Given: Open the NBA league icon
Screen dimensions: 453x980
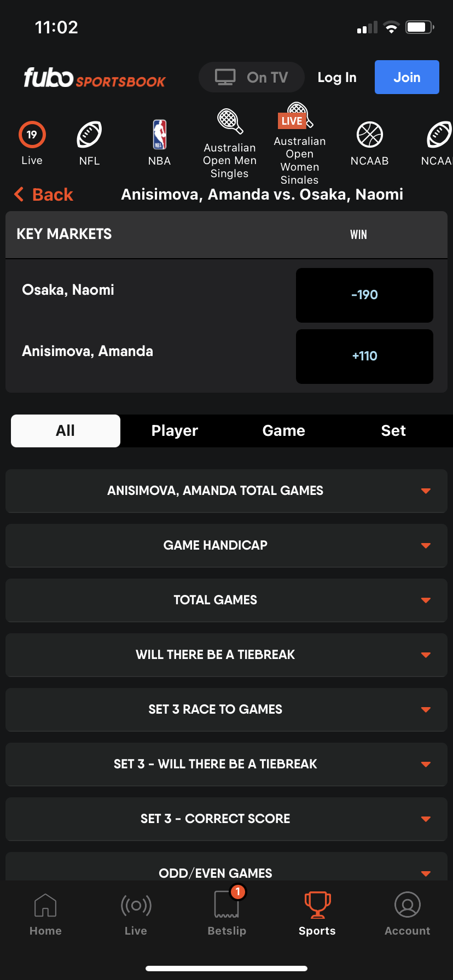Looking at the screenshot, I should coord(159,135).
